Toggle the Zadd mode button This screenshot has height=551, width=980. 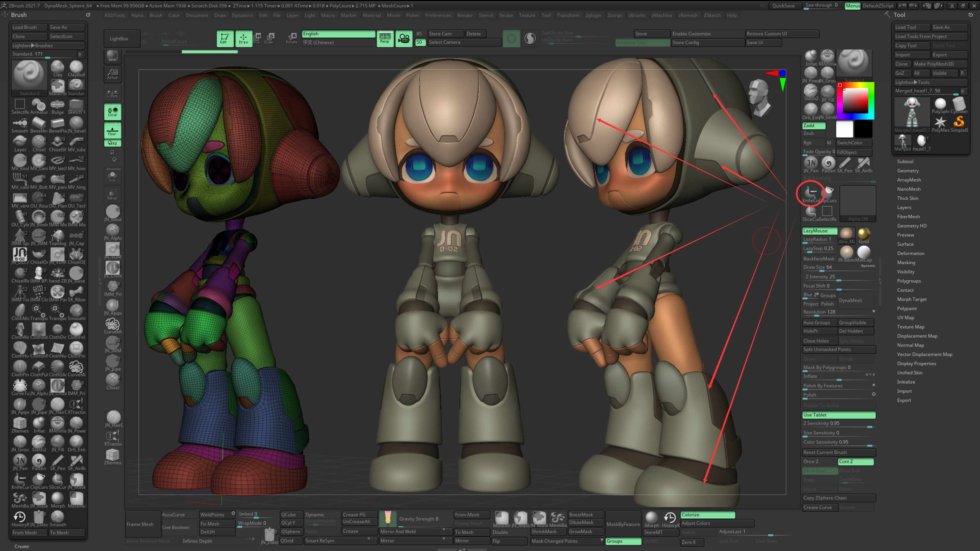pyautogui.click(x=814, y=126)
